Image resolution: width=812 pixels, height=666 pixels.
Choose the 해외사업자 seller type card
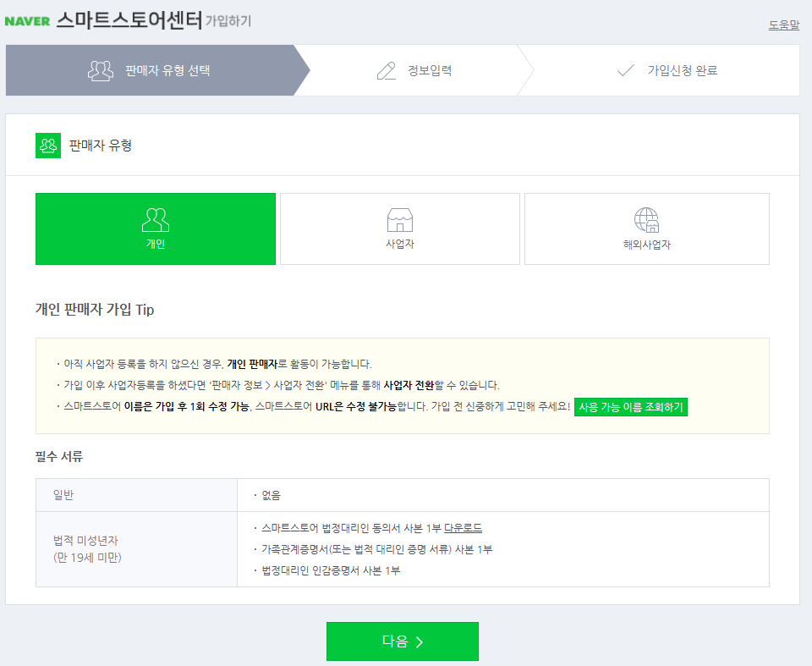[647, 229]
